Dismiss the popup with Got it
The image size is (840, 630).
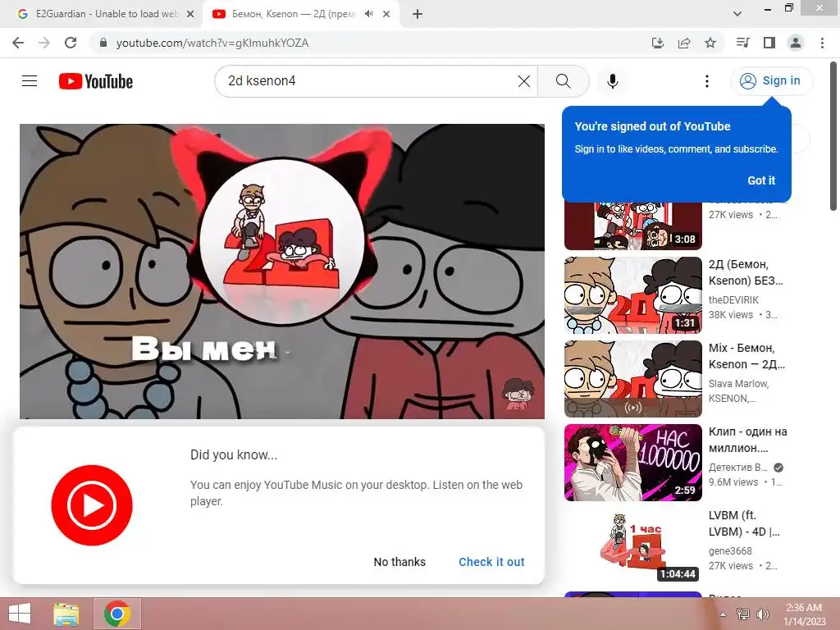(x=761, y=180)
